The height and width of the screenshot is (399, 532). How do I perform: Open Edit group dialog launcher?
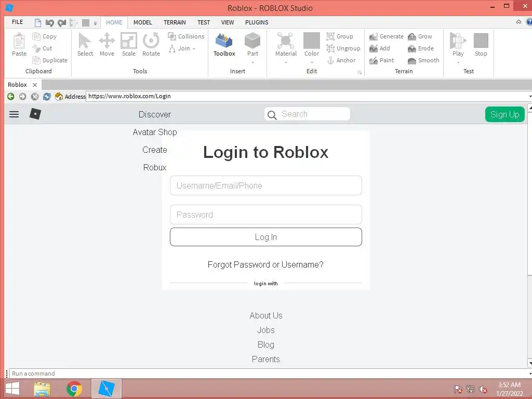coord(360,72)
